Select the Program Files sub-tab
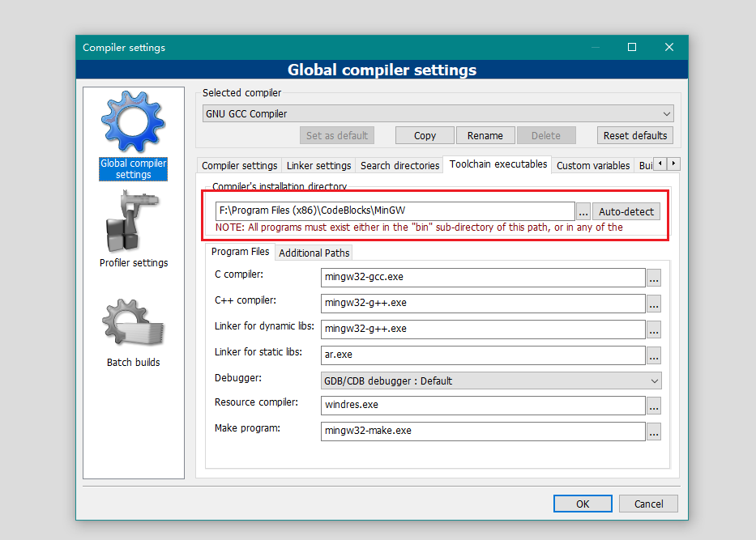The image size is (756, 540). (x=240, y=252)
